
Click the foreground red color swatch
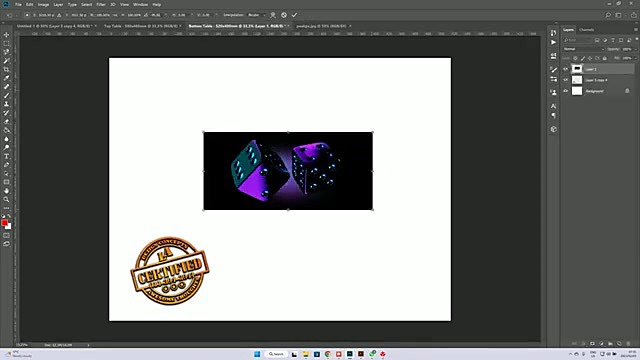click(4, 223)
